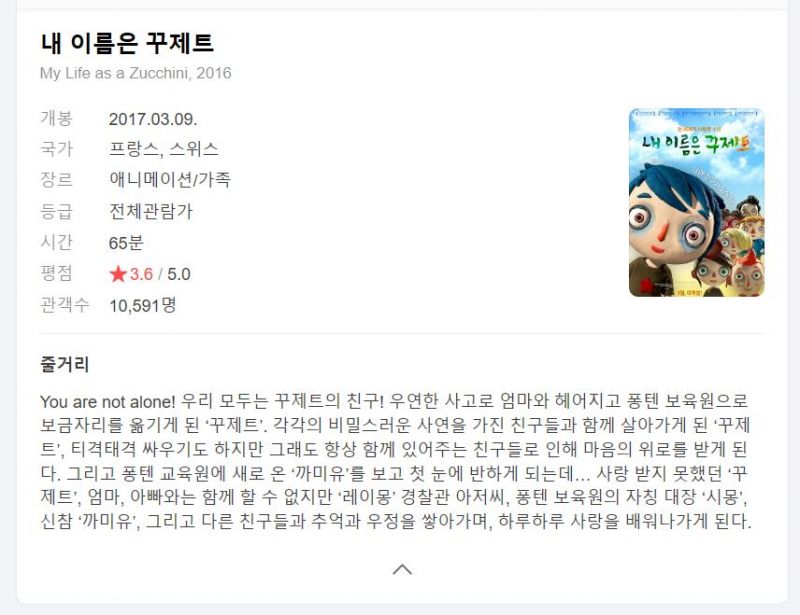Collapse the movie info card with chevron
Image resolution: width=800 pixels, height=615 pixels.
click(402, 569)
